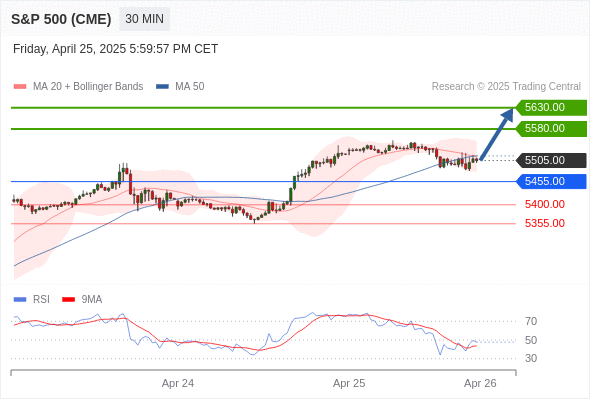The width and height of the screenshot is (590, 400).
Task: Click the 9MA red legend swatch
Action: tap(68, 300)
